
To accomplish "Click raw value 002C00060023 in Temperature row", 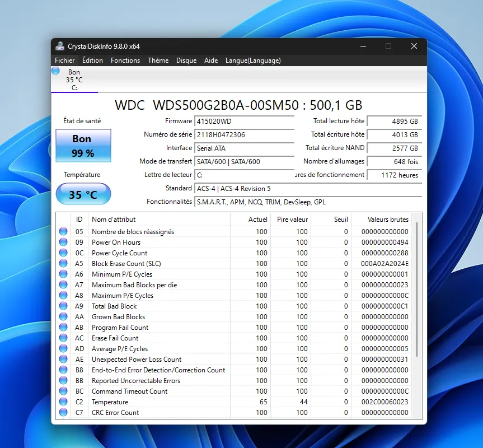I will coord(384,402).
